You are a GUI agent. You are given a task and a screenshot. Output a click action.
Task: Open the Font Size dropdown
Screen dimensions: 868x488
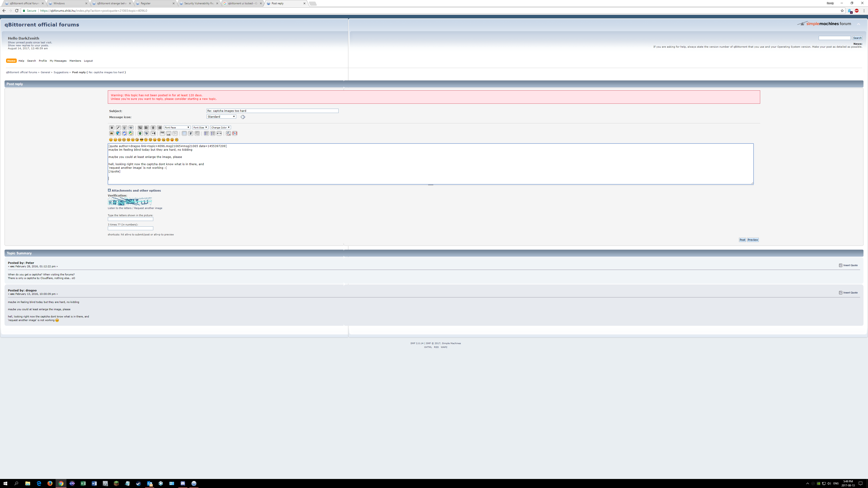[x=200, y=128]
